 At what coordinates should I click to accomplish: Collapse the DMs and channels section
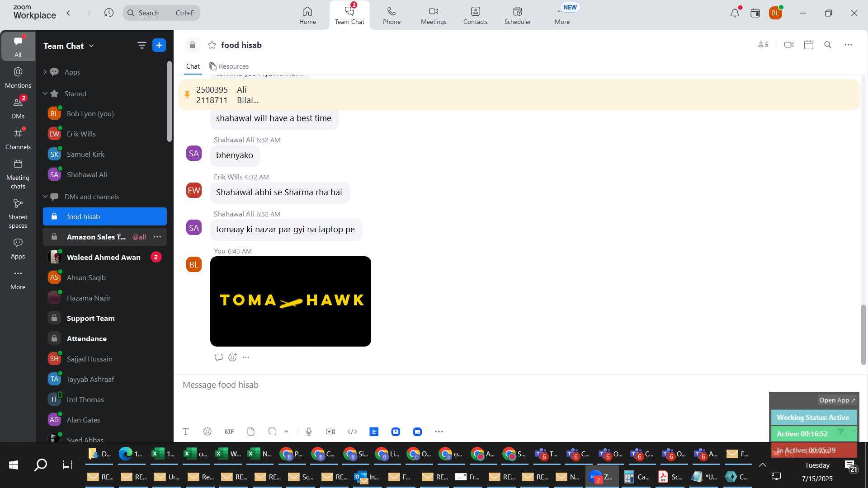[45, 197]
